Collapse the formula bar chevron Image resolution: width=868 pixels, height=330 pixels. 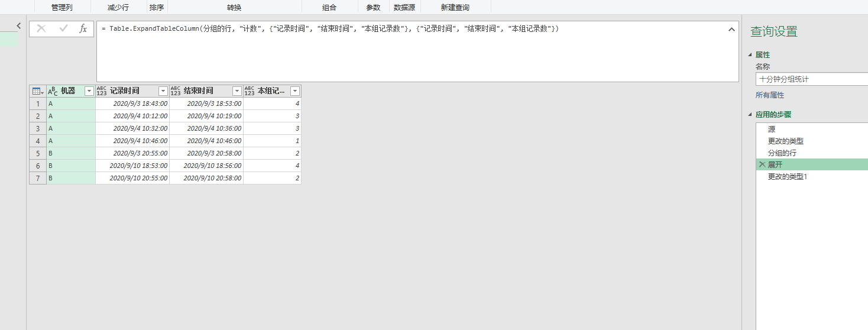click(731, 29)
